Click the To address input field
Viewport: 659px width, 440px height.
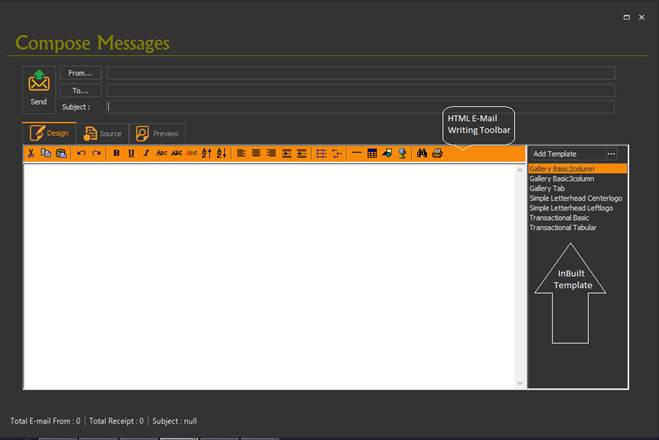coord(361,91)
